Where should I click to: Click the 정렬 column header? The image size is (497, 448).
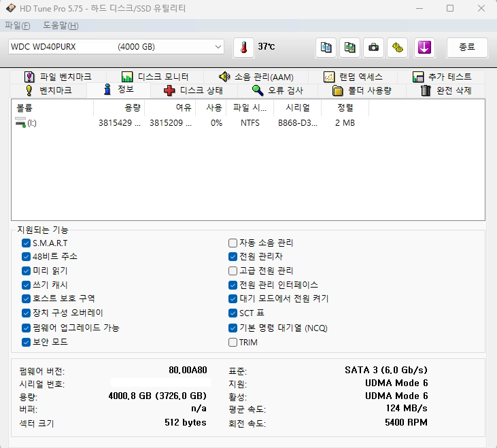pyautogui.click(x=345, y=107)
